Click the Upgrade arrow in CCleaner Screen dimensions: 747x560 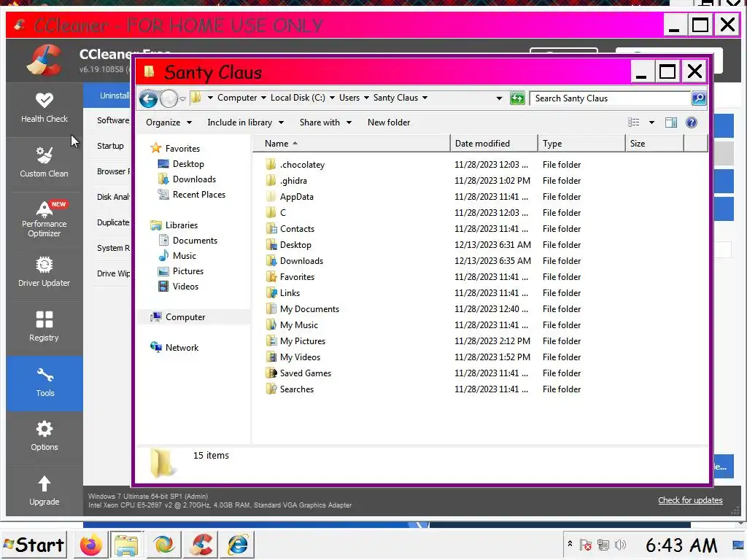(44, 491)
